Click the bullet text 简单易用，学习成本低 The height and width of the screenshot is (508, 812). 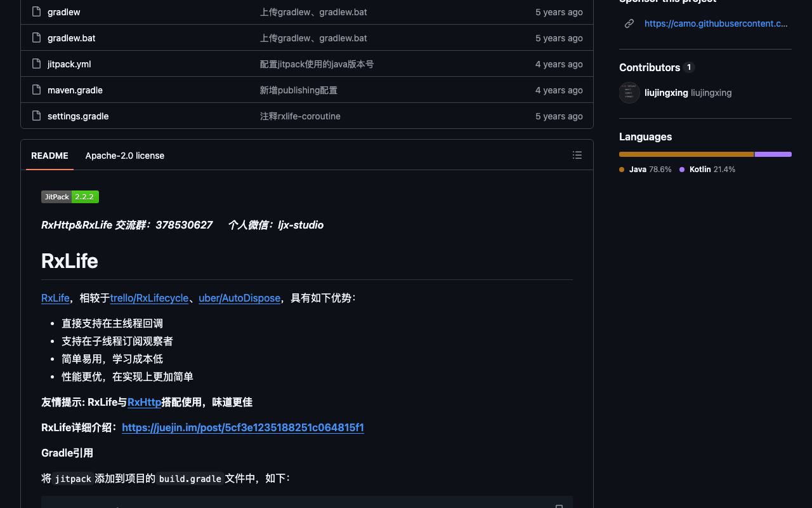[112, 359]
